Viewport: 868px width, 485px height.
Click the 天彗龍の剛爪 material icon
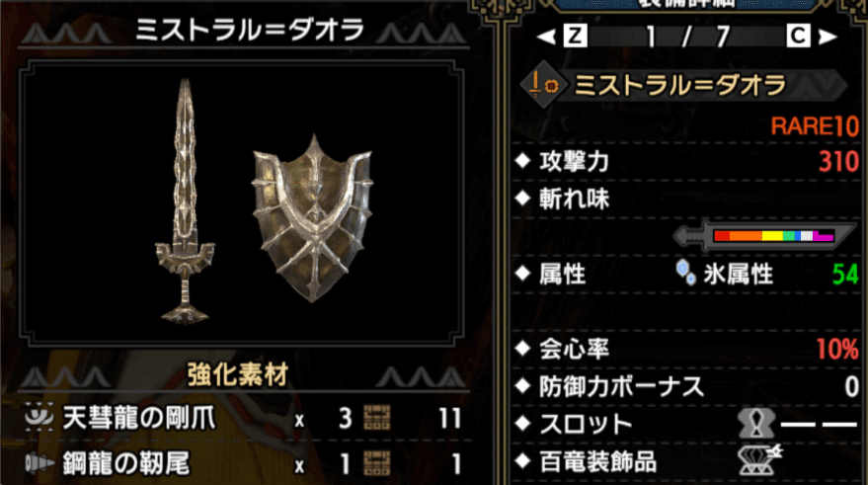39,418
